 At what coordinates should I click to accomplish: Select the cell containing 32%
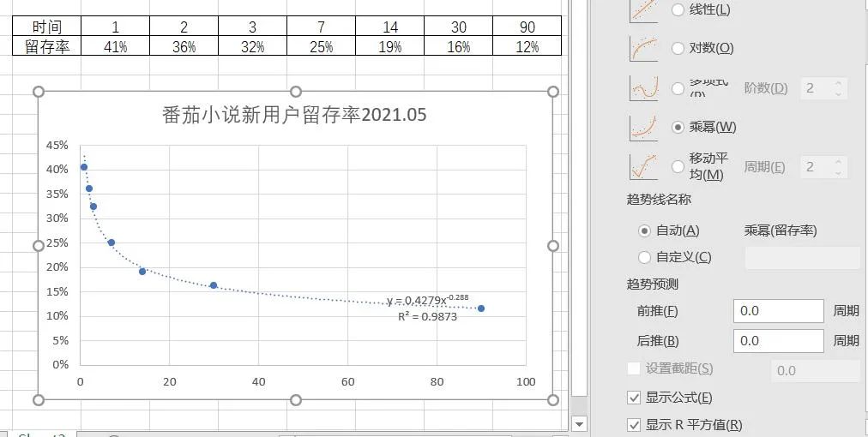(252, 46)
